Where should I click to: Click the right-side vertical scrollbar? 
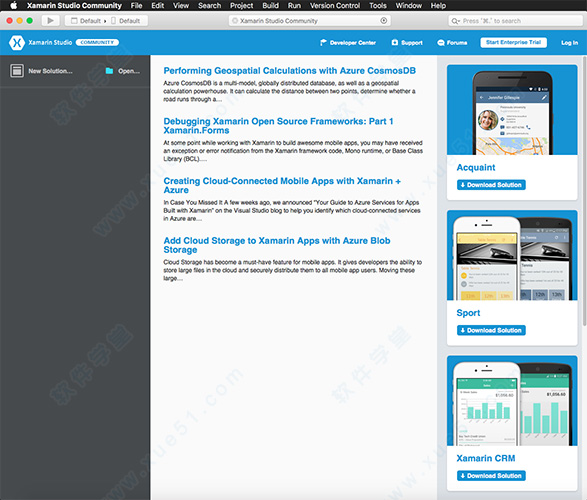pos(584,191)
